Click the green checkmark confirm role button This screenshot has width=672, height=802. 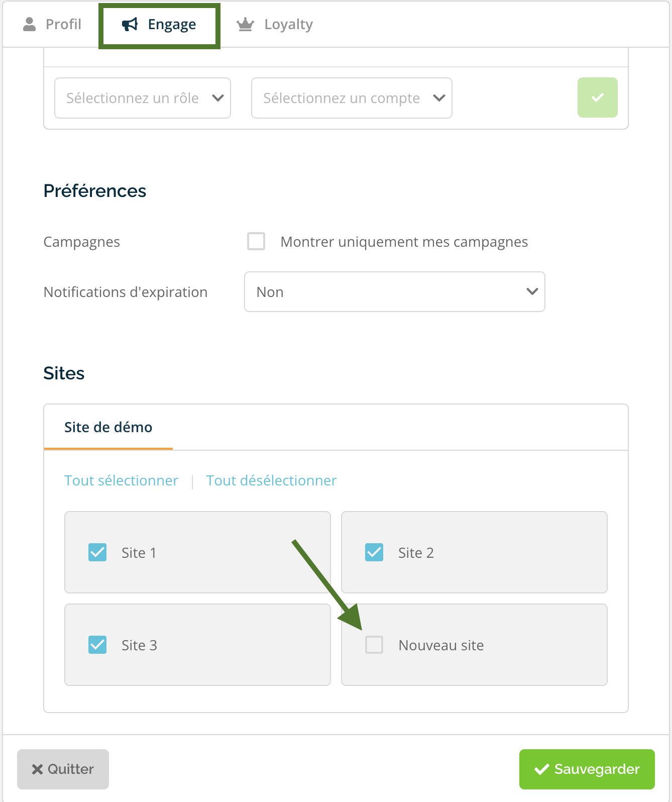tap(597, 97)
